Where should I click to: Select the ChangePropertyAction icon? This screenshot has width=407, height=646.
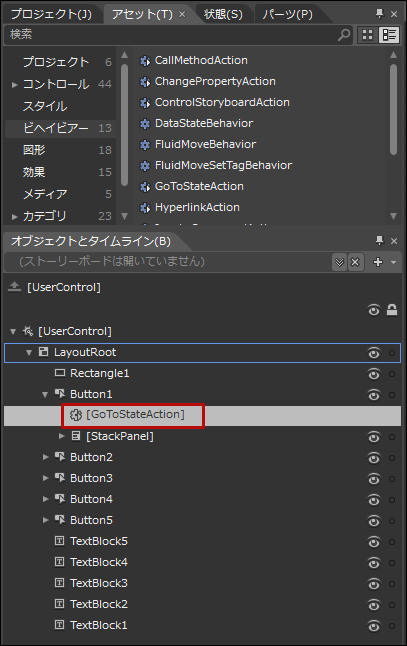(145, 82)
